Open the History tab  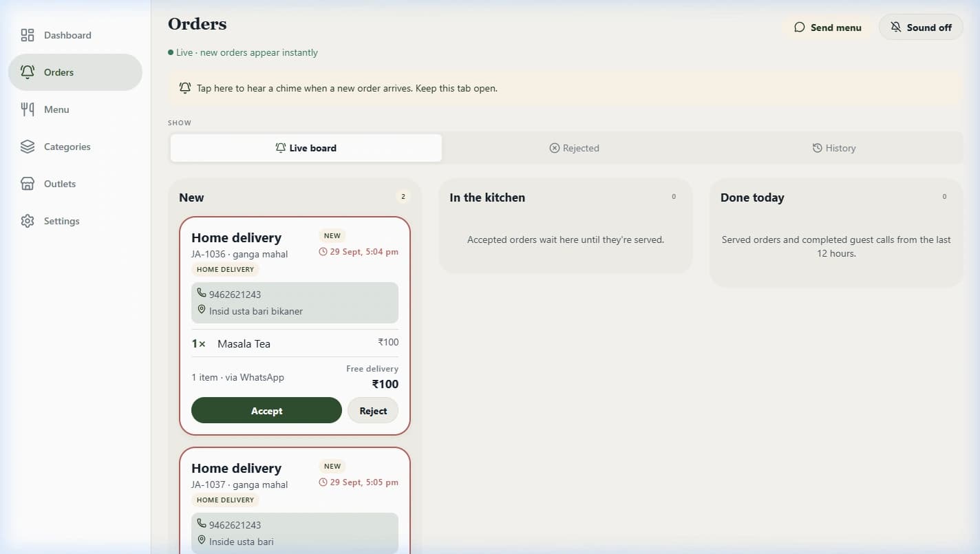pyautogui.click(x=834, y=148)
